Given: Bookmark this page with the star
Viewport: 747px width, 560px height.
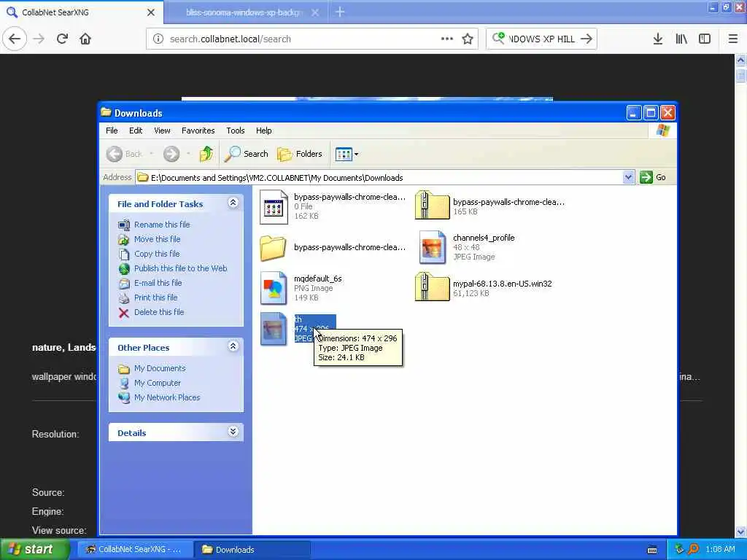Looking at the screenshot, I should 468,39.
